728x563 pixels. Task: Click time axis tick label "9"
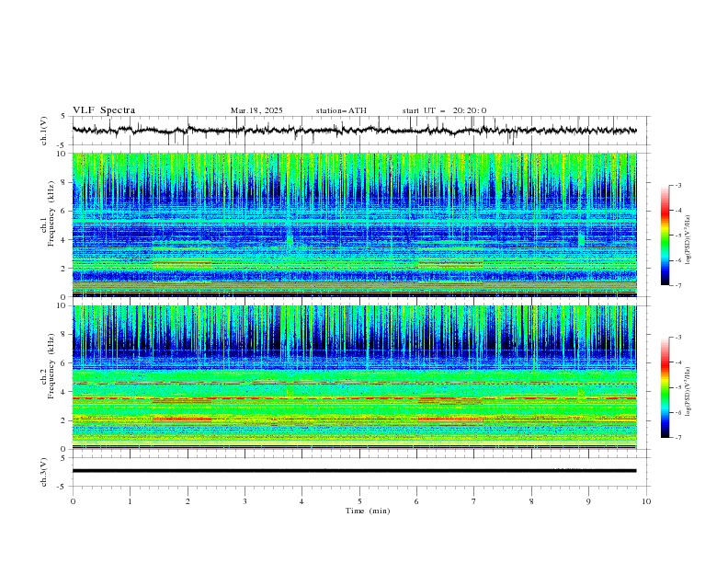589,501
